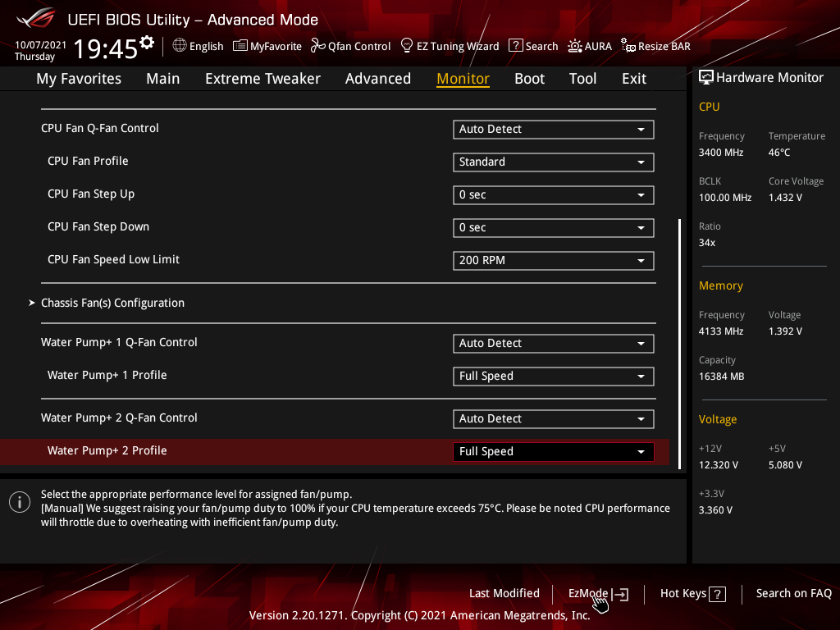This screenshot has width=840, height=630.
Task: Switch to Main tab
Action: click(x=163, y=79)
